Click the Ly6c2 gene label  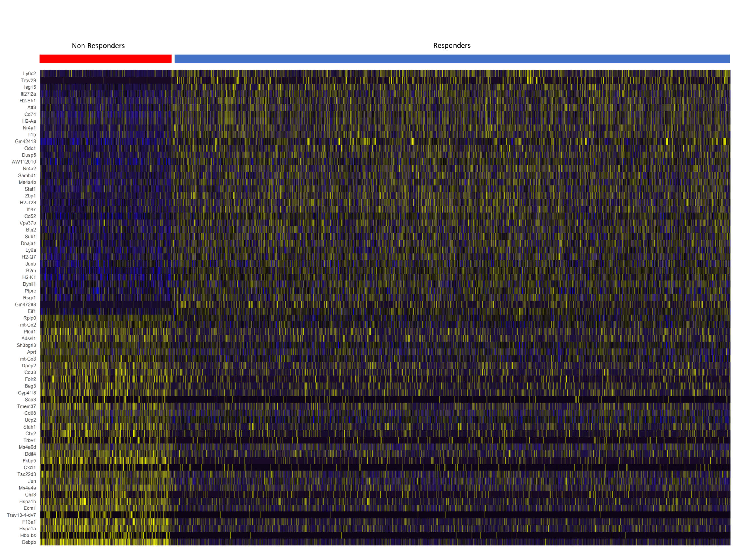pyautogui.click(x=29, y=74)
